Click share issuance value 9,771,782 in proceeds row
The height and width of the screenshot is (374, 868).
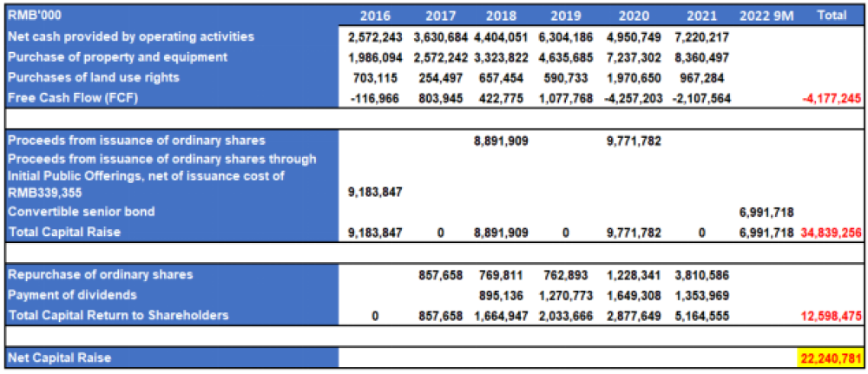tap(635, 141)
